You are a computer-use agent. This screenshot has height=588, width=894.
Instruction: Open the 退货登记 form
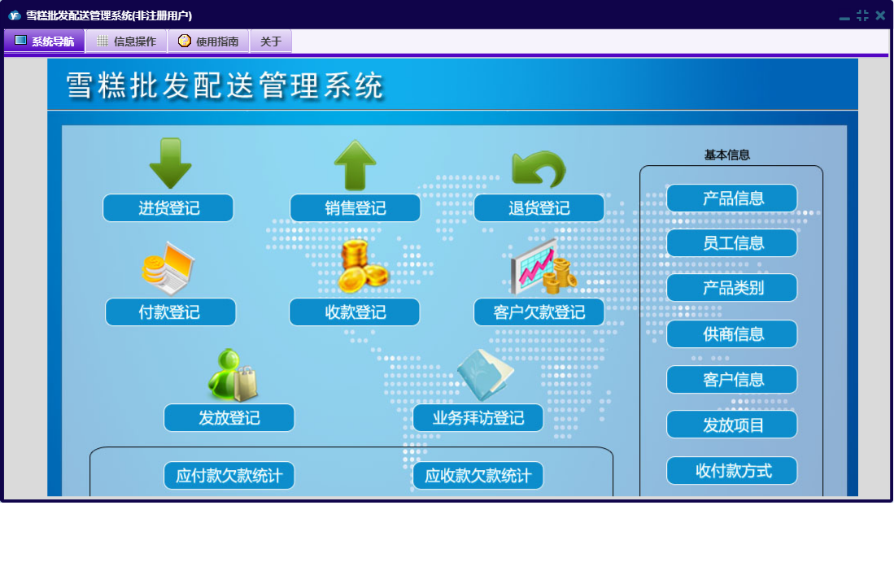[x=539, y=208]
